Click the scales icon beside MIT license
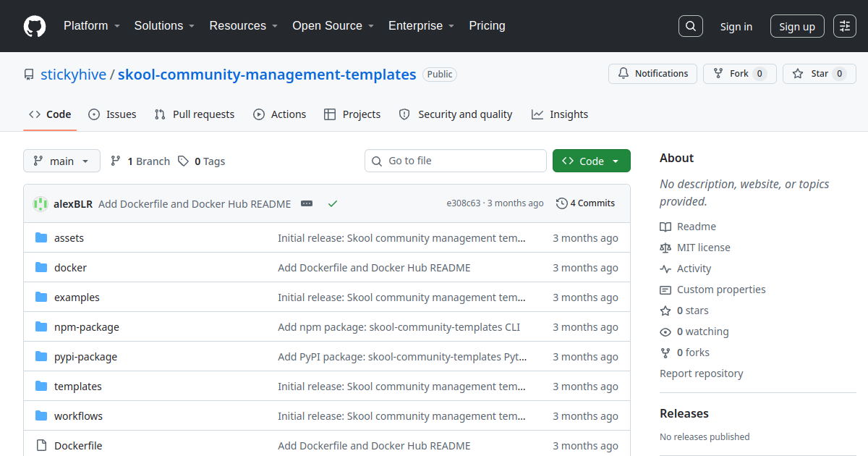 (x=665, y=248)
